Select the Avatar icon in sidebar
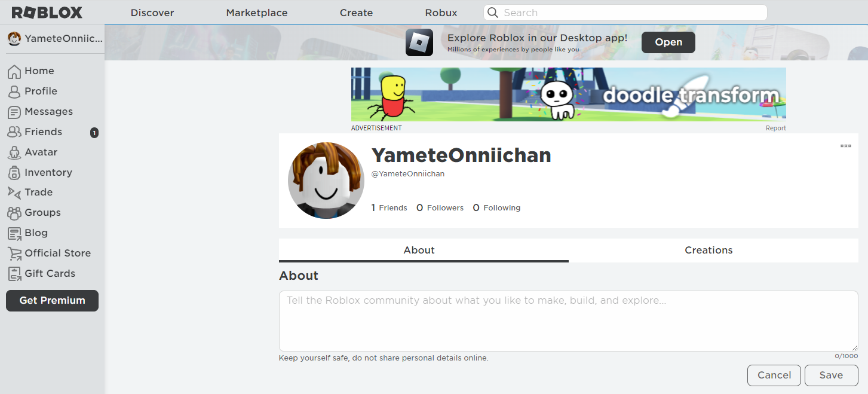The height and width of the screenshot is (394, 868). pos(14,152)
